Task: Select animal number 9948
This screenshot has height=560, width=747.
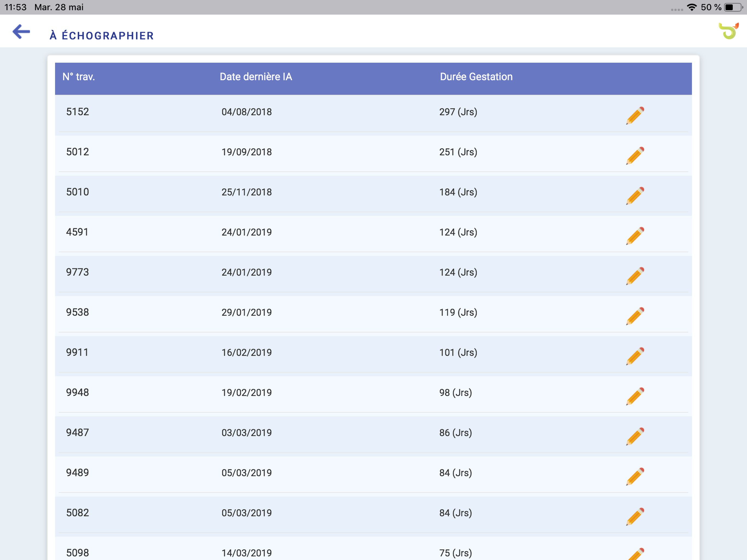Action: (78, 392)
